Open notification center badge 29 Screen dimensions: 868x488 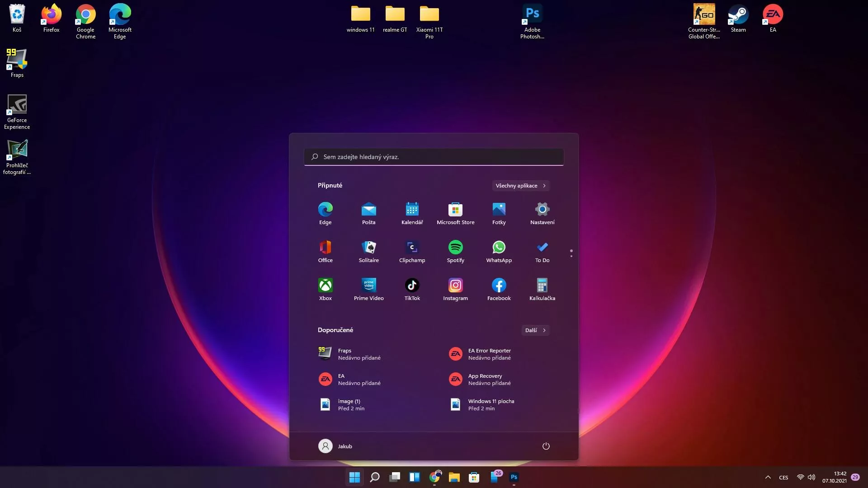click(855, 477)
